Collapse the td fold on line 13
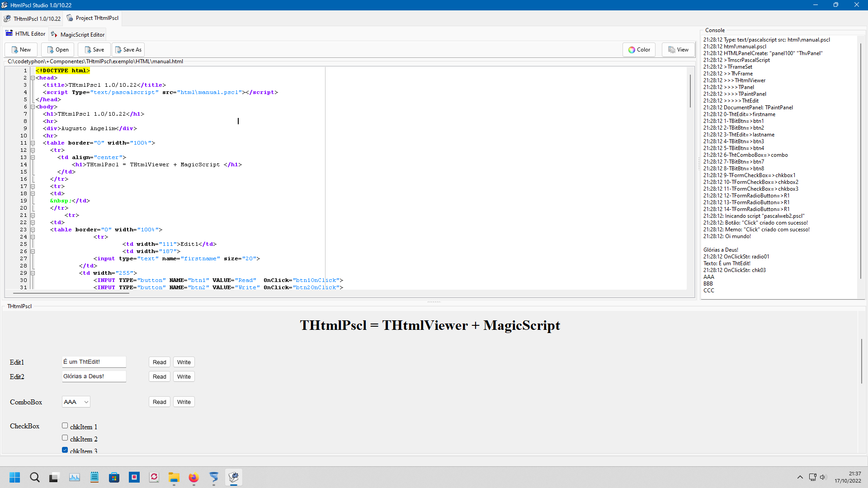Screen dimensions: 868x488 pos(33,158)
